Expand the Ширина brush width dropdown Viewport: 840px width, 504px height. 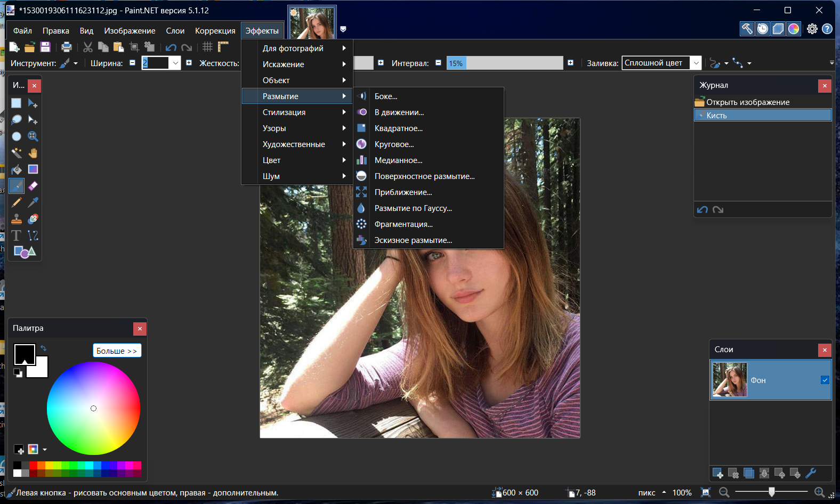point(175,63)
